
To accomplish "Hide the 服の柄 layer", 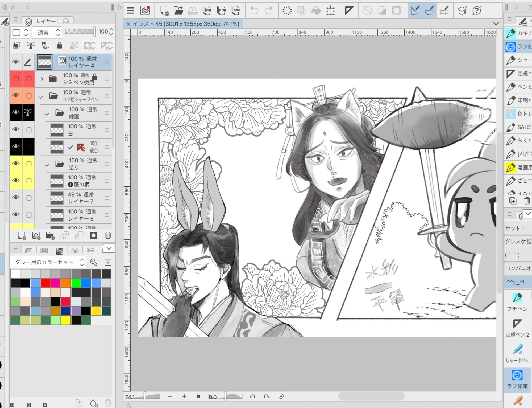I will coord(16,181).
